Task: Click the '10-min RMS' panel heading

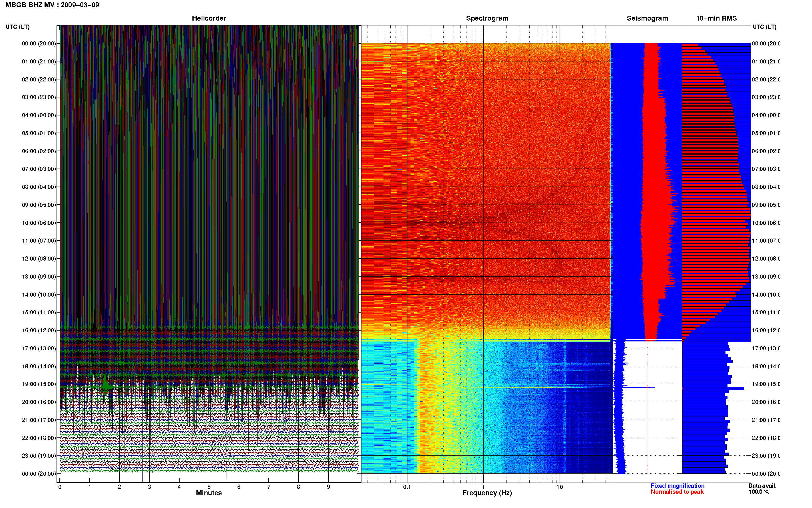Action: (716, 19)
